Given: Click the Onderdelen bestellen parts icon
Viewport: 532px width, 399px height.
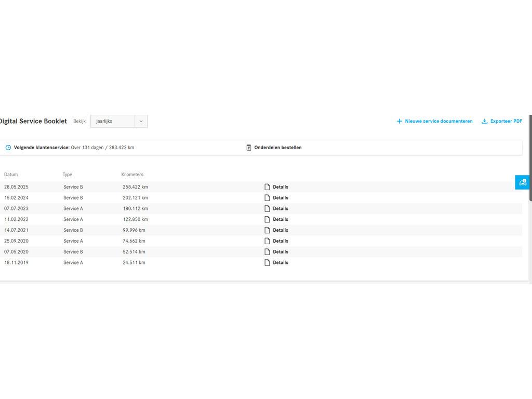Looking at the screenshot, I should coord(249,148).
